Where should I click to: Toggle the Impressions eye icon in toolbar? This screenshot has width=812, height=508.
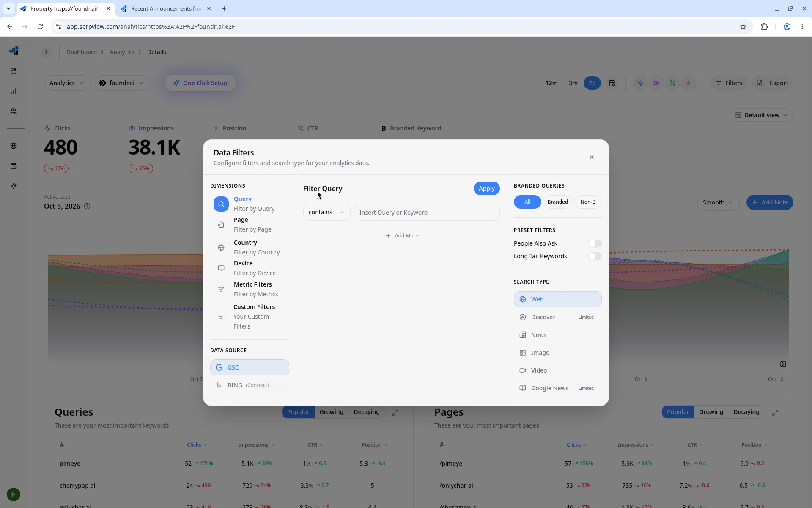(656, 83)
